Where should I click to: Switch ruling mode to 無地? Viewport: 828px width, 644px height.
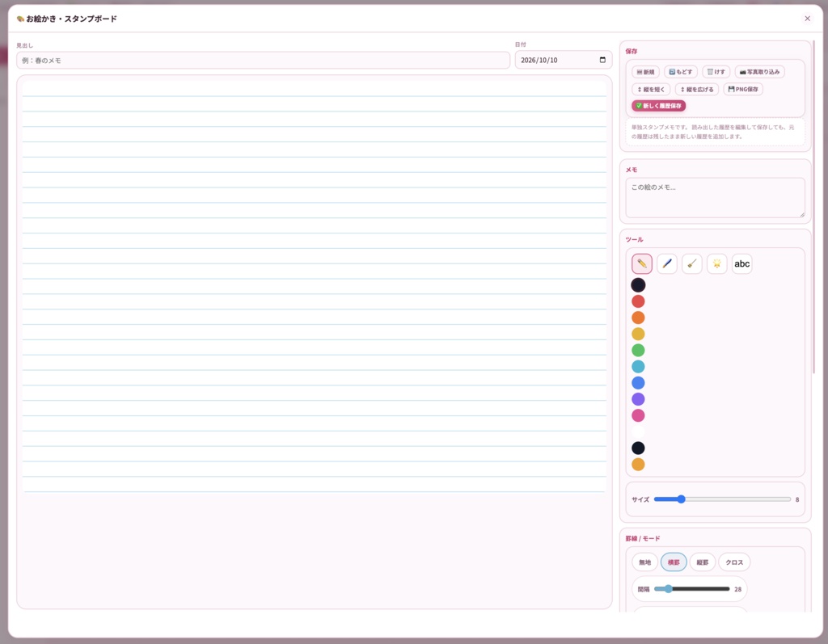[x=644, y=562]
